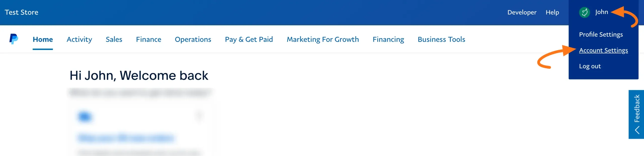This screenshot has height=156, width=644.
Task: Select Profile Settings in the dropdown
Action: (601, 34)
